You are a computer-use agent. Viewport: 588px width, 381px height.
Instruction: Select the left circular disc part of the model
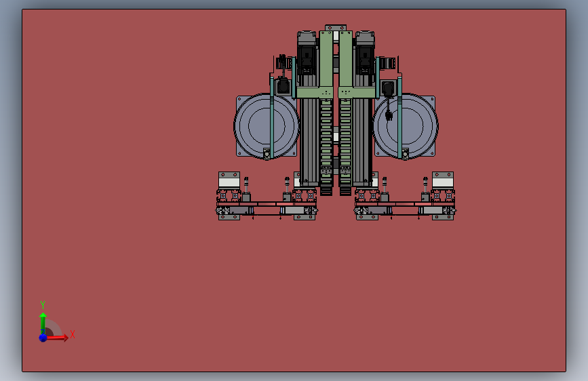pyautogui.click(x=267, y=126)
